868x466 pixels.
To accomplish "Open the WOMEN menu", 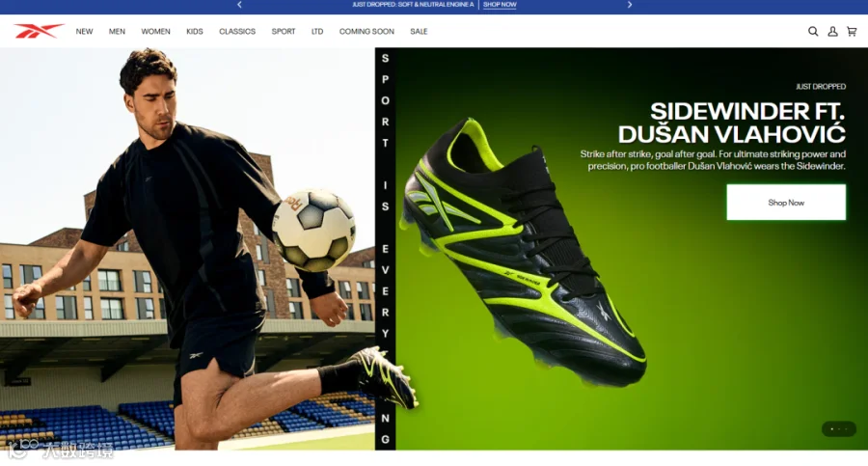I will [155, 32].
